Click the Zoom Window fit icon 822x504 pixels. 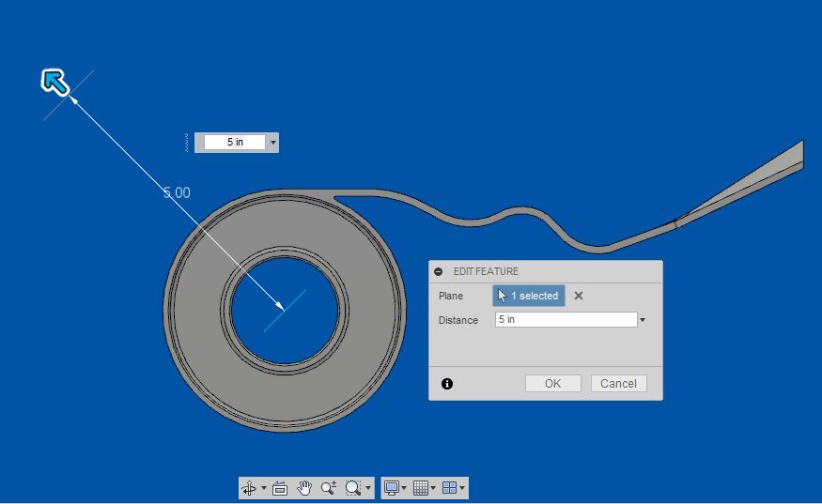point(353,488)
